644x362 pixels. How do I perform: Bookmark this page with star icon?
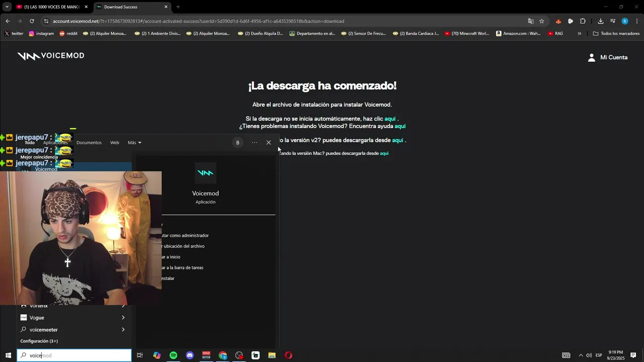(x=542, y=21)
